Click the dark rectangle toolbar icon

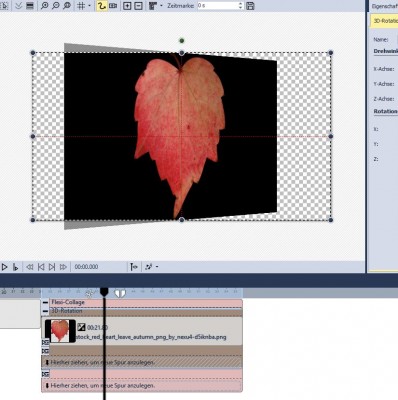[30, 6]
